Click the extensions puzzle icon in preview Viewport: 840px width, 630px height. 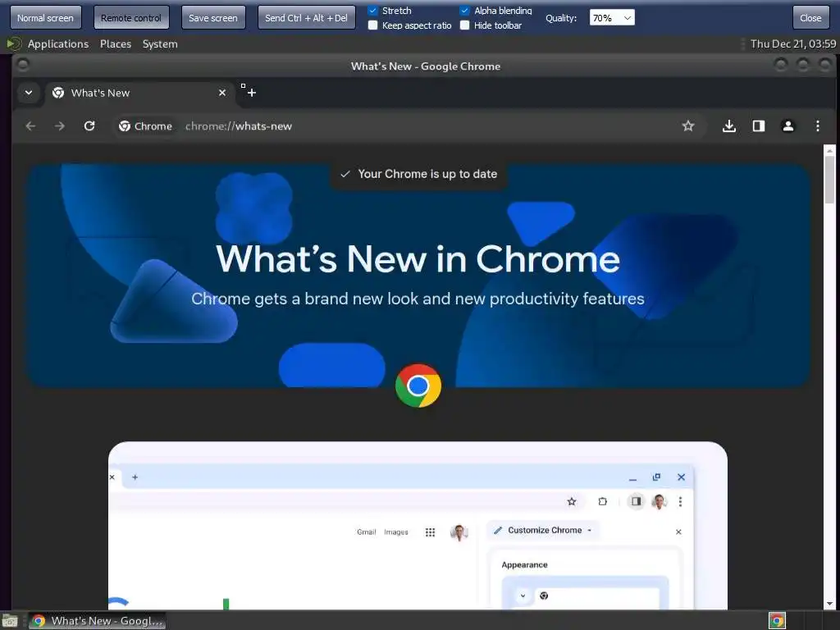[x=603, y=501]
